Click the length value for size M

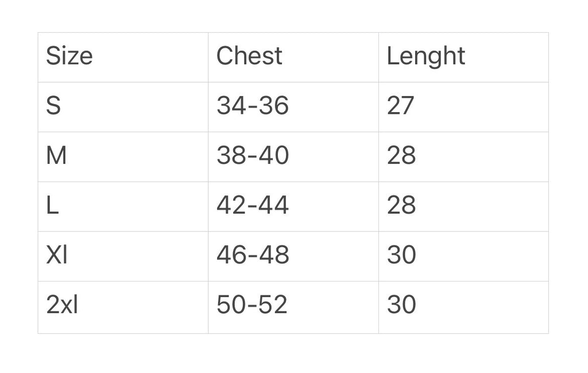click(x=401, y=156)
